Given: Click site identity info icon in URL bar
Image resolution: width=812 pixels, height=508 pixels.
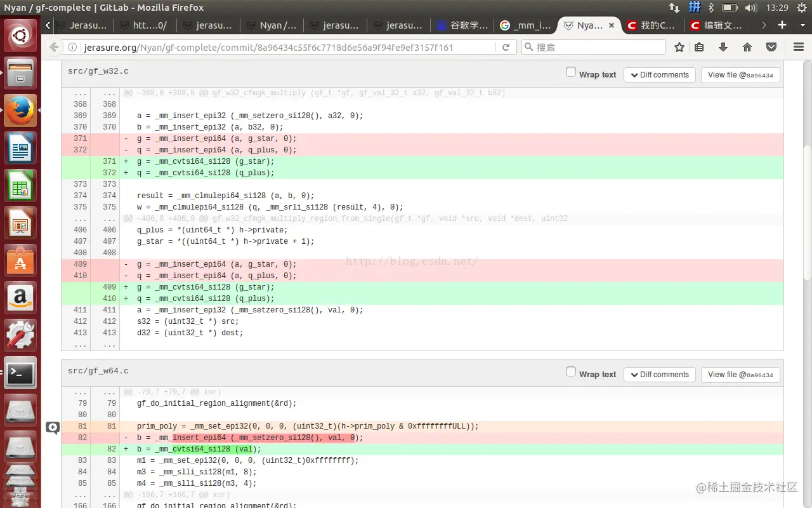Looking at the screenshot, I should [73, 47].
